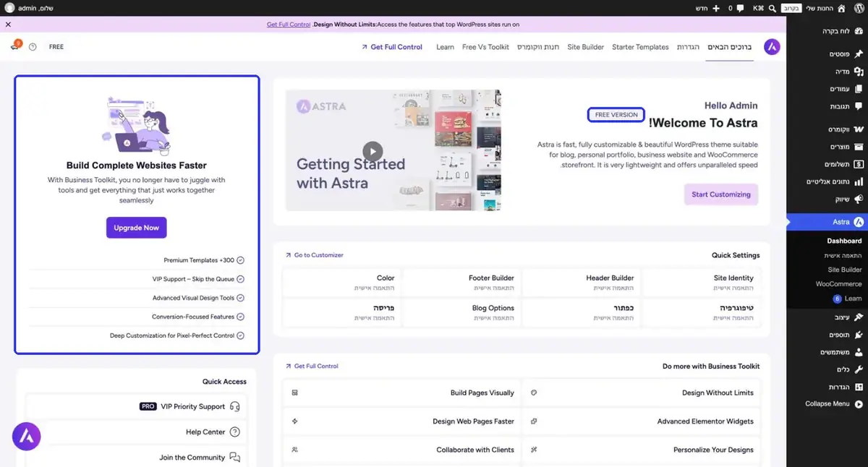
Task: Click the Collapse Menu arrow icon in sidebar
Action: click(859, 404)
